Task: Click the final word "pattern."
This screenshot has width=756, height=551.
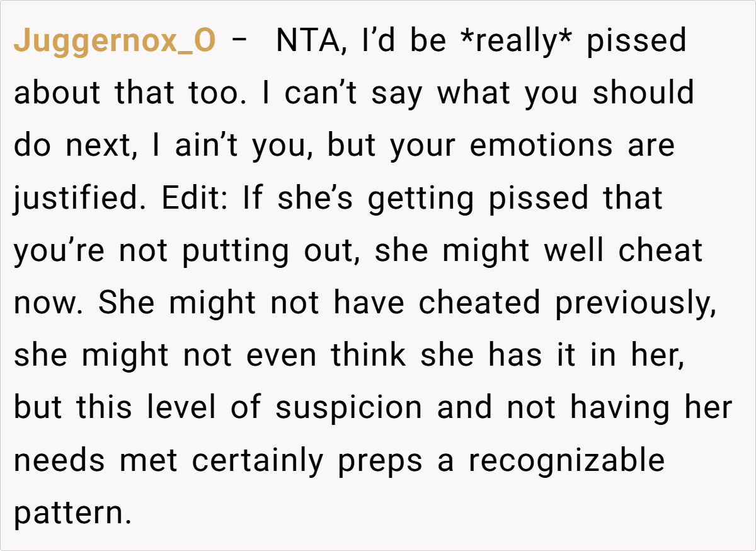Action: point(72,513)
